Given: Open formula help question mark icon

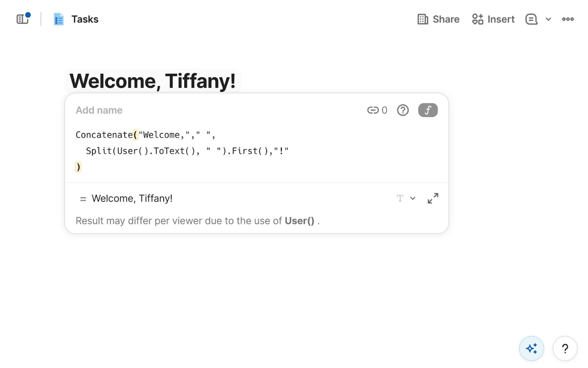Looking at the screenshot, I should (402, 110).
